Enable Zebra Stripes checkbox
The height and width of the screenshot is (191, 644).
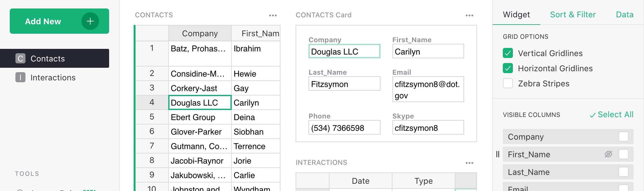point(508,84)
